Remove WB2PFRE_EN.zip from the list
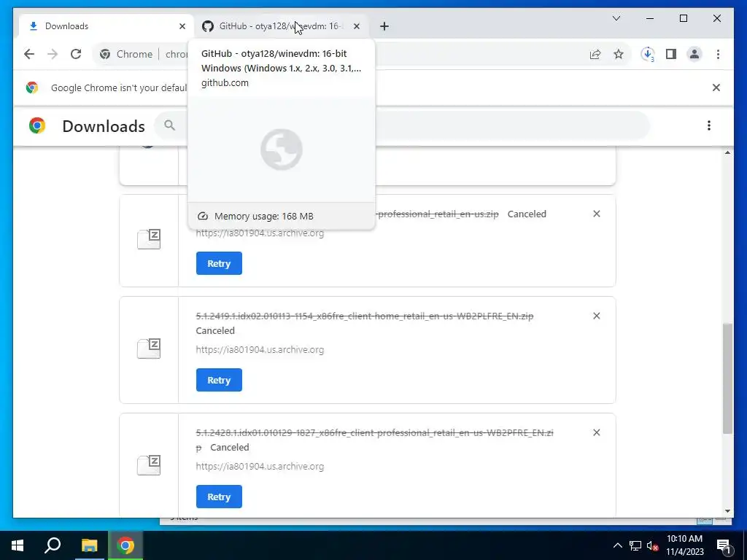The height and width of the screenshot is (560, 747). tap(597, 432)
